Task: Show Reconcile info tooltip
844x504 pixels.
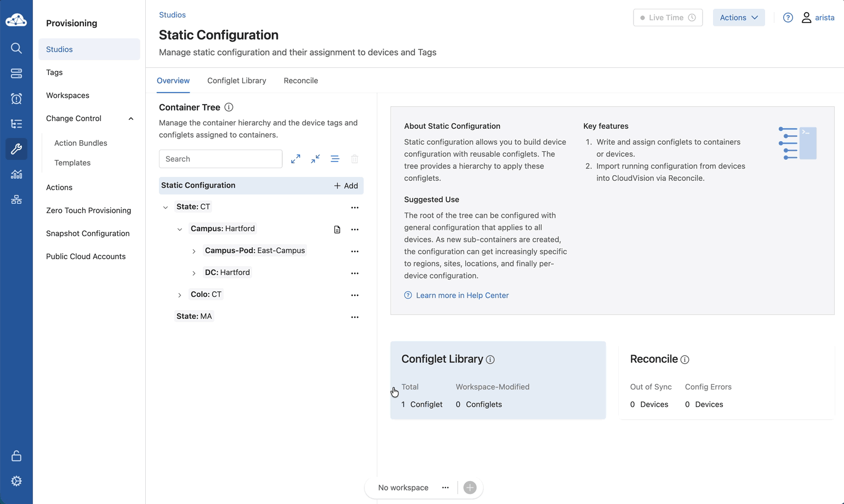Action: tap(685, 360)
